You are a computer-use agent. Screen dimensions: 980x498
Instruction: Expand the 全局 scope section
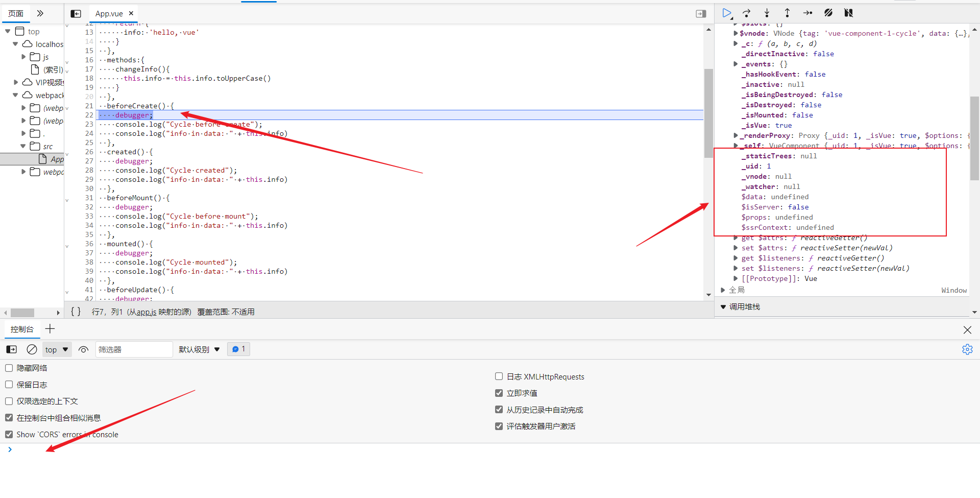pos(723,290)
